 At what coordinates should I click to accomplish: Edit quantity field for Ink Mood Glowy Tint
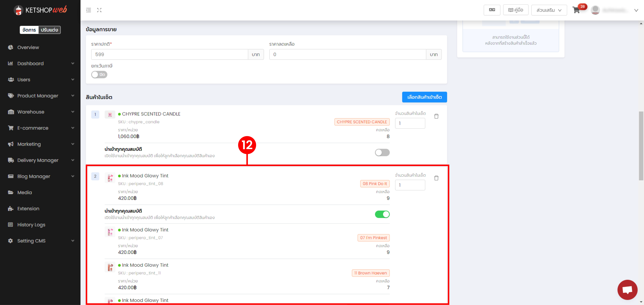pos(410,185)
